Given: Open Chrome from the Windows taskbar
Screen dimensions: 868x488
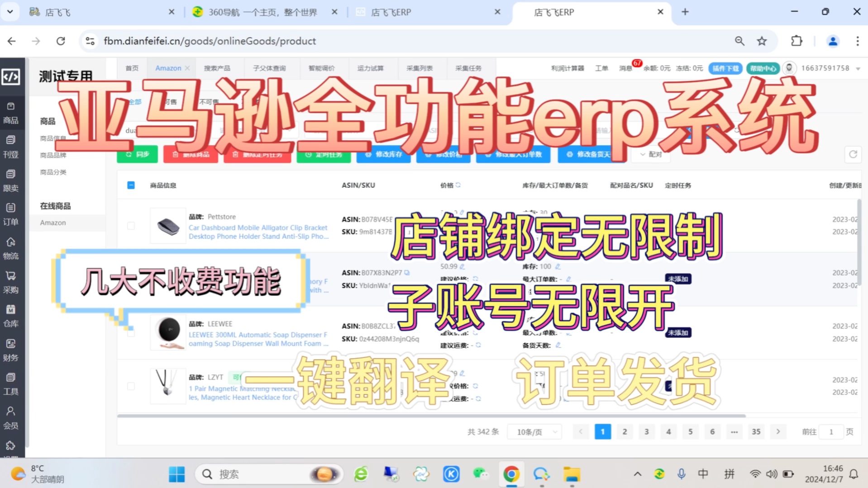Looking at the screenshot, I should 511,474.
